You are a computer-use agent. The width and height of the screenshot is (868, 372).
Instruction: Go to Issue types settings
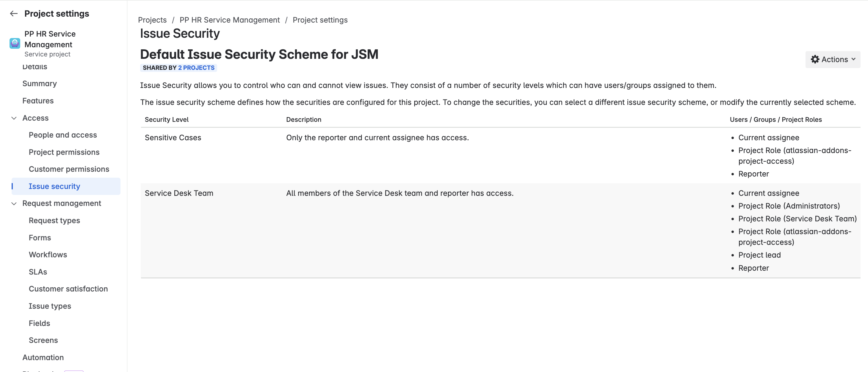(x=50, y=306)
